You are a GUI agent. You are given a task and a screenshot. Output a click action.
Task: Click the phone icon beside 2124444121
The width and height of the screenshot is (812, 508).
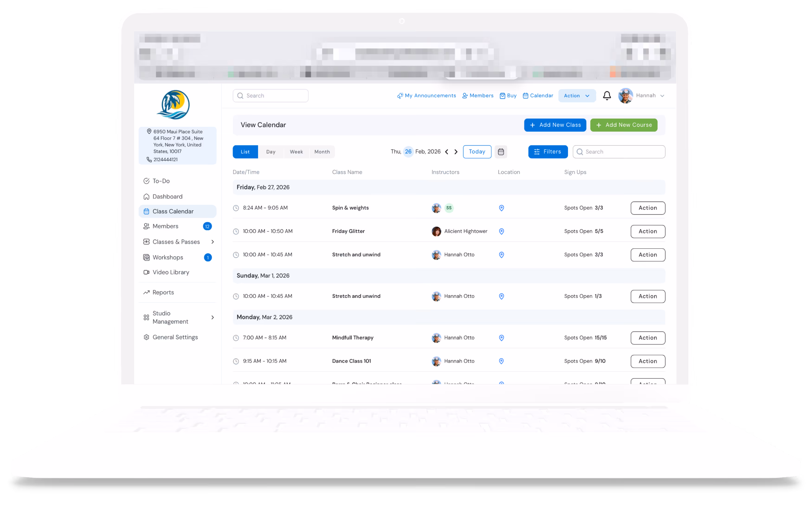(x=149, y=160)
